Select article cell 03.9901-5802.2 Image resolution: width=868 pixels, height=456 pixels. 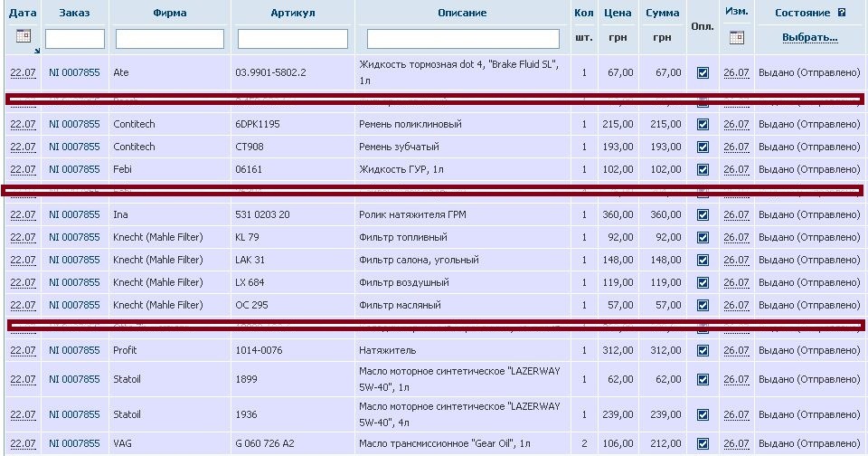(x=270, y=72)
